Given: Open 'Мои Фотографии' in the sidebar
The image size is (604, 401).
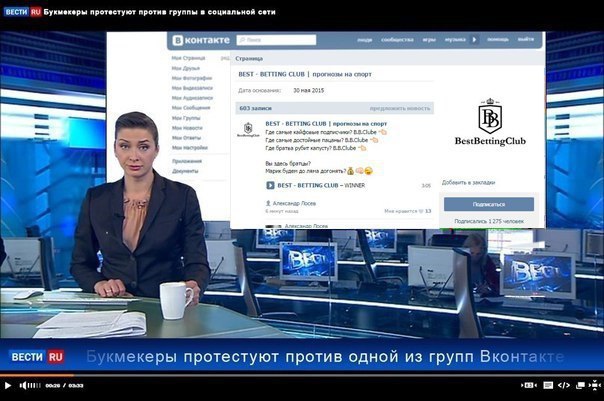Looking at the screenshot, I should (x=192, y=78).
